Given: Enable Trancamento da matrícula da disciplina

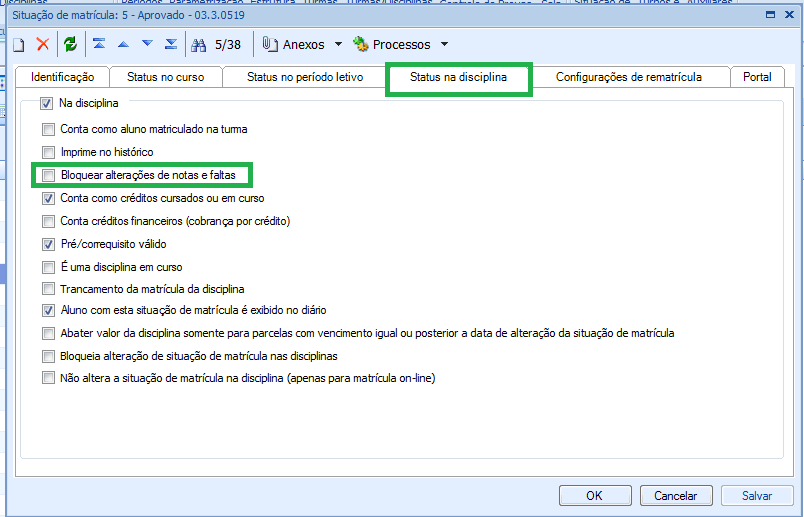Looking at the screenshot, I should coord(48,289).
